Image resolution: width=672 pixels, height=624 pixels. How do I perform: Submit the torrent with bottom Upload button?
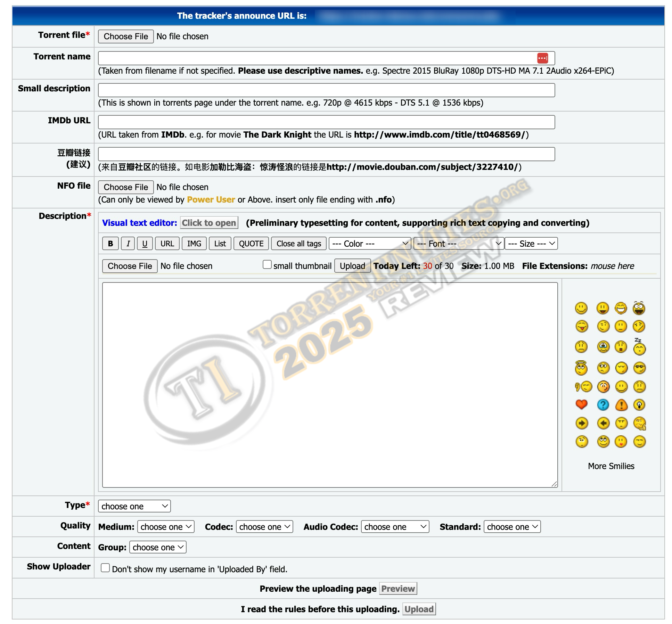pyautogui.click(x=419, y=609)
